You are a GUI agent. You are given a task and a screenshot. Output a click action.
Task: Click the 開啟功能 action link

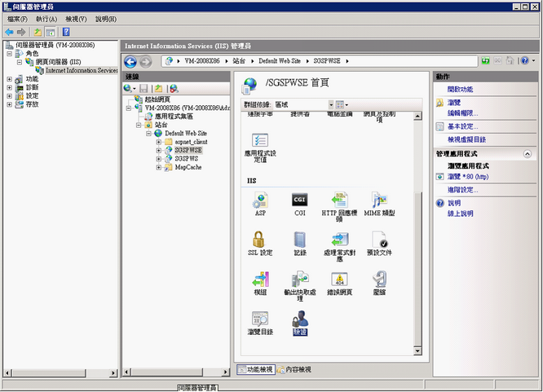click(460, 90)
